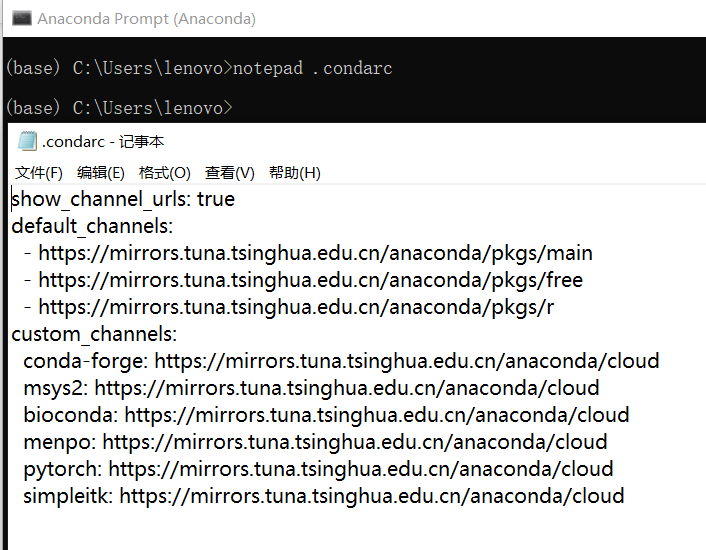Open the 编辑(E) menu
This screenshot has height=550, width=706.
tap(101, 173)
